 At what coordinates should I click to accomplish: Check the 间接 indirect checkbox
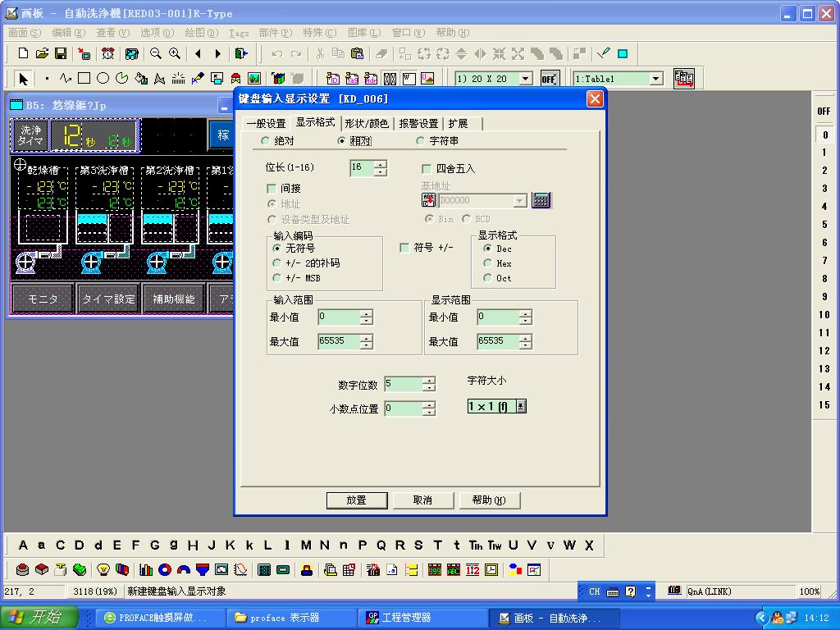point(272,189)
